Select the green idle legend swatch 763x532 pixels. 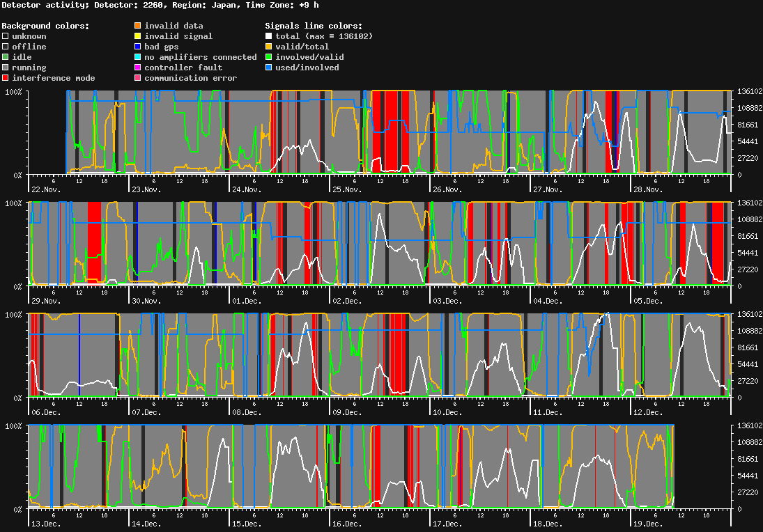point(6,57)
